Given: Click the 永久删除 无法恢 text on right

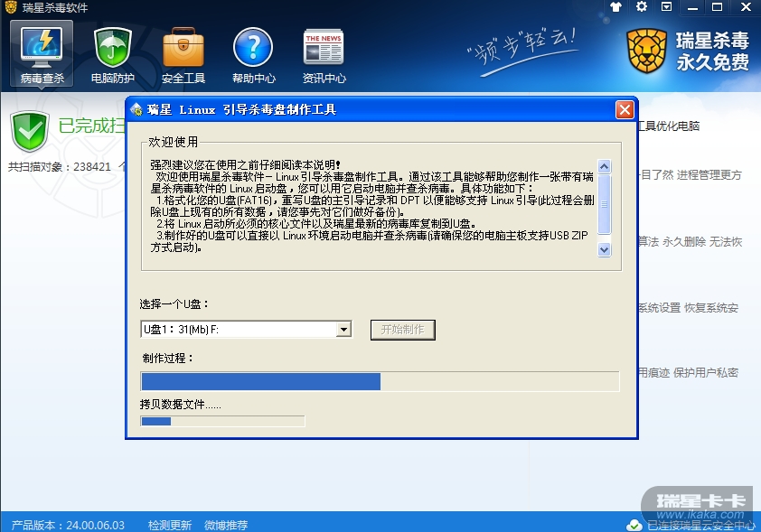Looking at the screenshot, I should coord(702,241).
